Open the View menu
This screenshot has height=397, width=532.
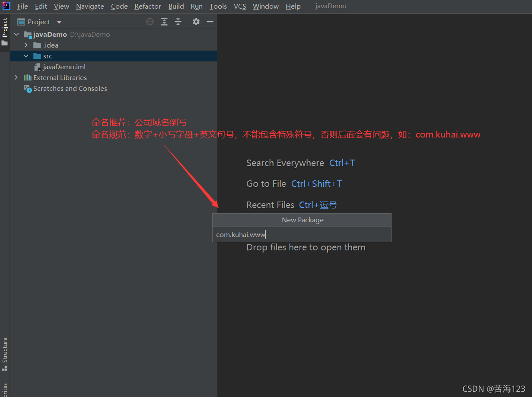(x=61, y=6)
